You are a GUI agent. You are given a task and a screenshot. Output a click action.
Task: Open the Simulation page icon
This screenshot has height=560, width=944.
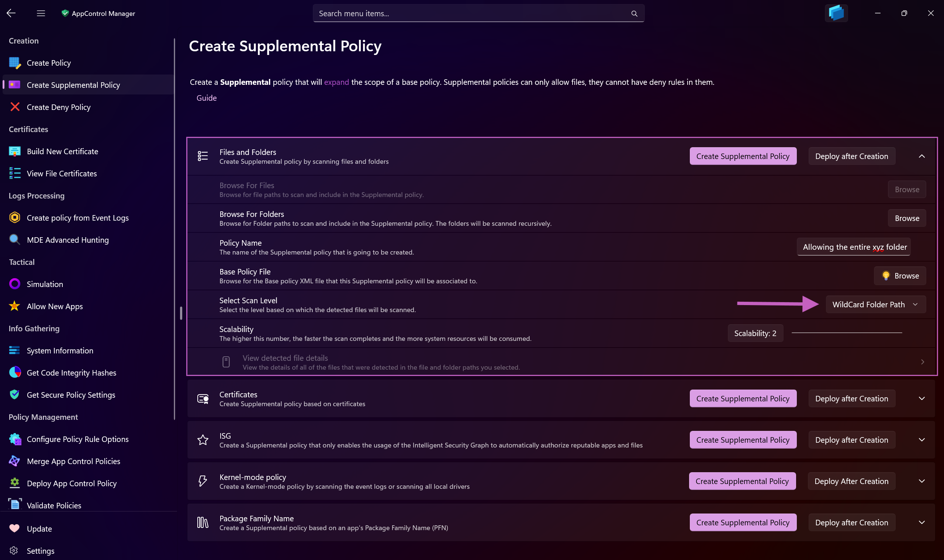(15, 284)
